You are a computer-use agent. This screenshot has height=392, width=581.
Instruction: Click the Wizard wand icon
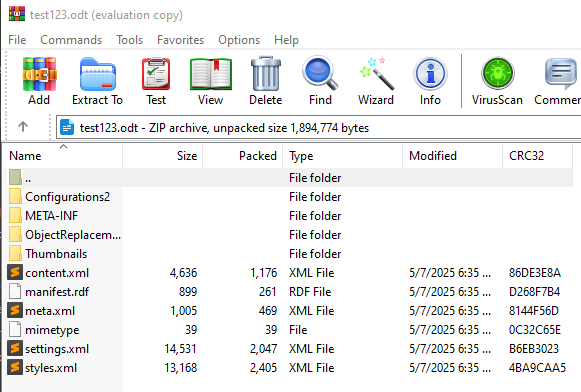[376, 74]
